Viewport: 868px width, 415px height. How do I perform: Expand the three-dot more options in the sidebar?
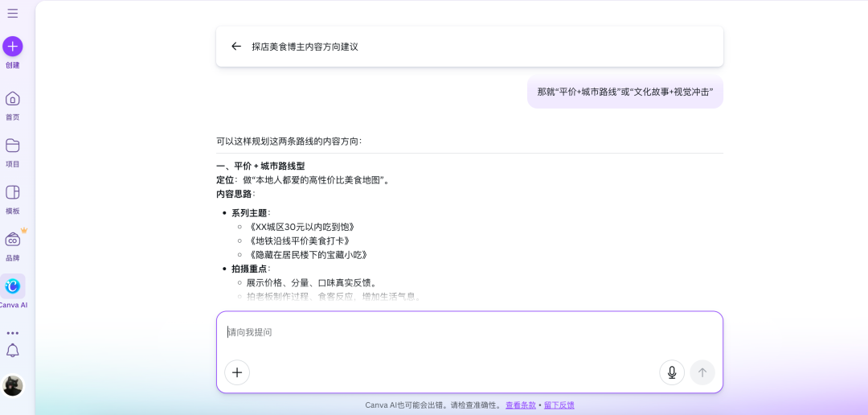tap(13, 333)
